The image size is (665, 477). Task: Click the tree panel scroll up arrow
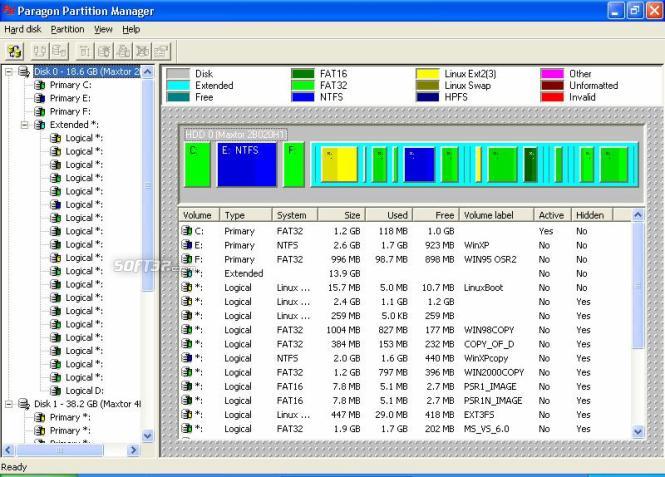pos(148,72)
